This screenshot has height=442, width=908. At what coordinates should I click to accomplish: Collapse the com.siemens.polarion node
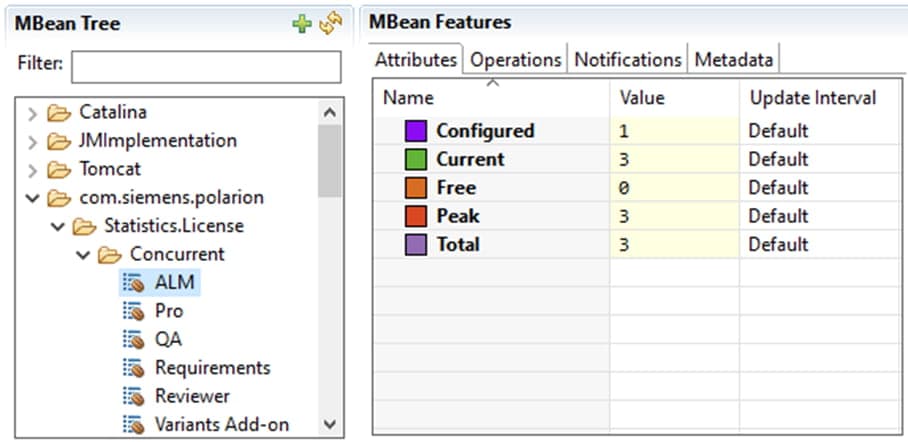click(x=33, y=197)
